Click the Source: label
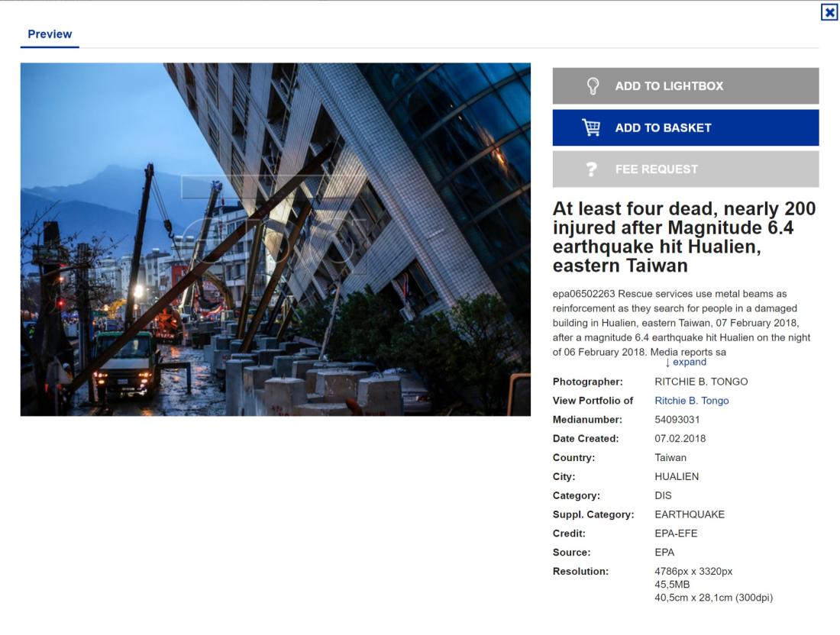Screen dimensions: 840x635 (572, 553)
